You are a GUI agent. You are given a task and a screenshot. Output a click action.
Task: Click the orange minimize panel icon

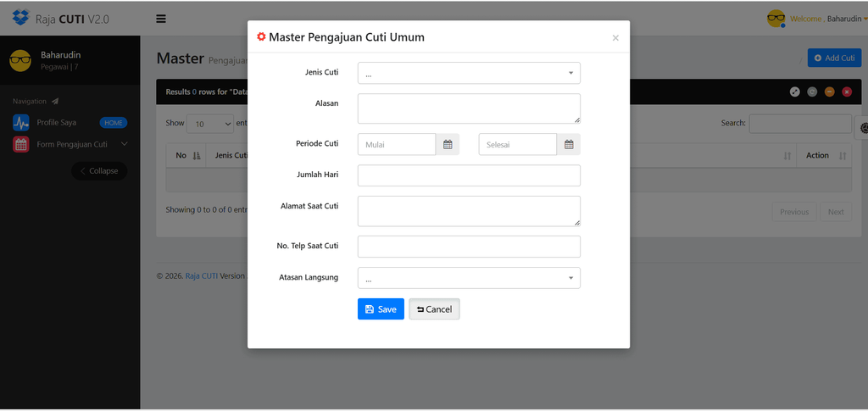(x=829, y=92)
